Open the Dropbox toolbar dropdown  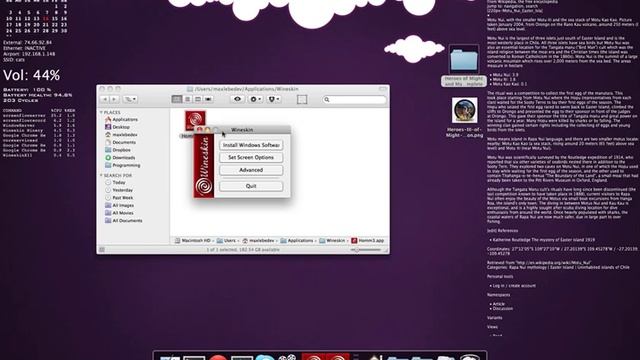pyautogui.click(x=273, y=99)
